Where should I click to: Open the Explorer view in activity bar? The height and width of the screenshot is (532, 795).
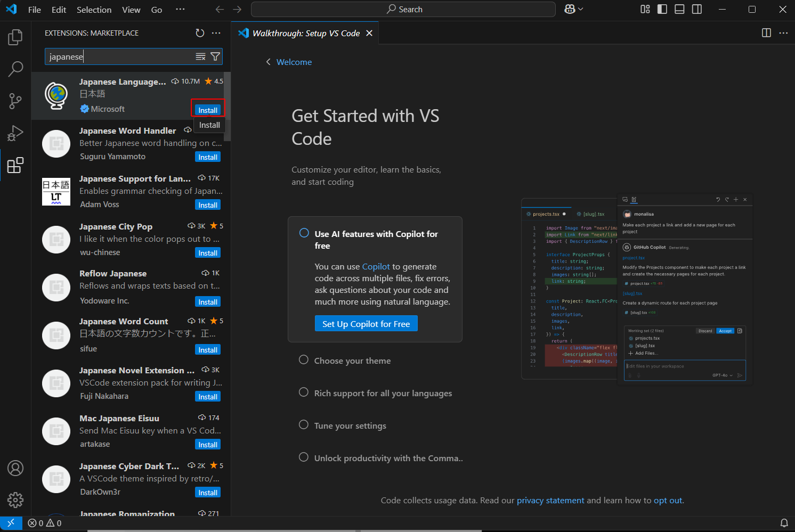point(15,37)
